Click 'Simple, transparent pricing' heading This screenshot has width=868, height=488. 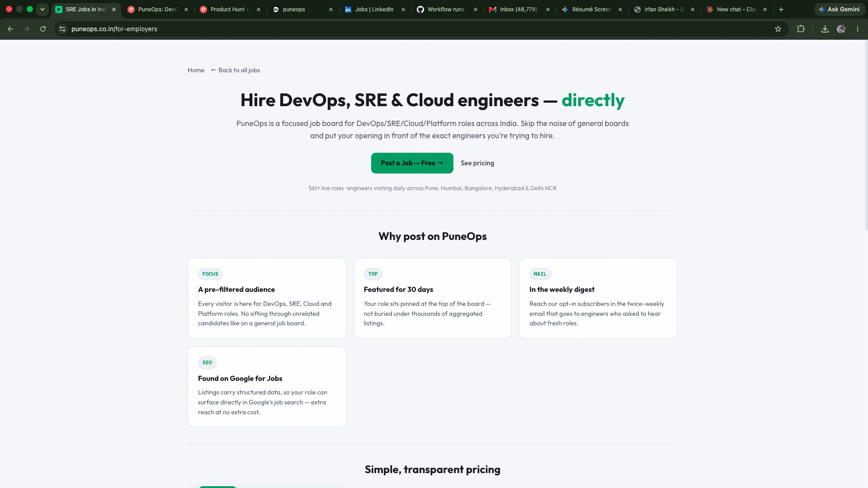433,469
